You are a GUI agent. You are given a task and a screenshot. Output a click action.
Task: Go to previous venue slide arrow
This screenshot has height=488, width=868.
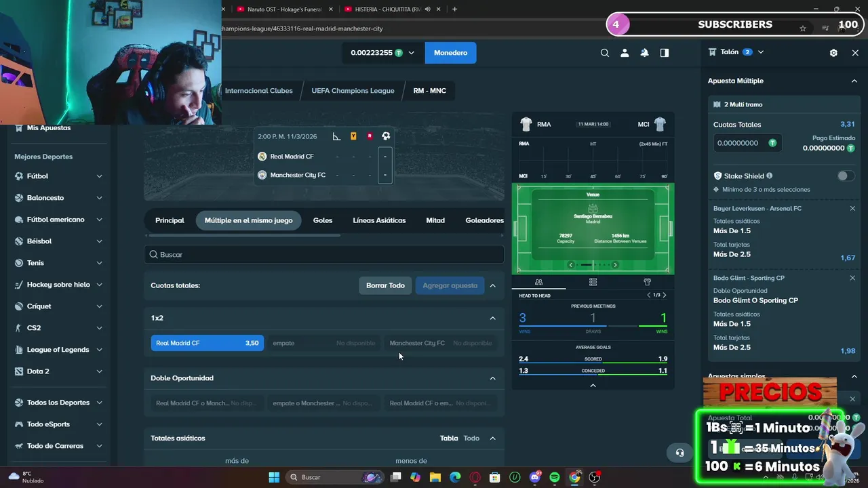571,265
